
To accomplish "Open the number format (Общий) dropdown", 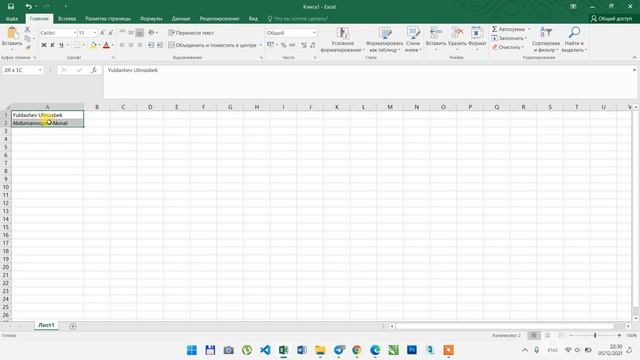I will (314, 33).
